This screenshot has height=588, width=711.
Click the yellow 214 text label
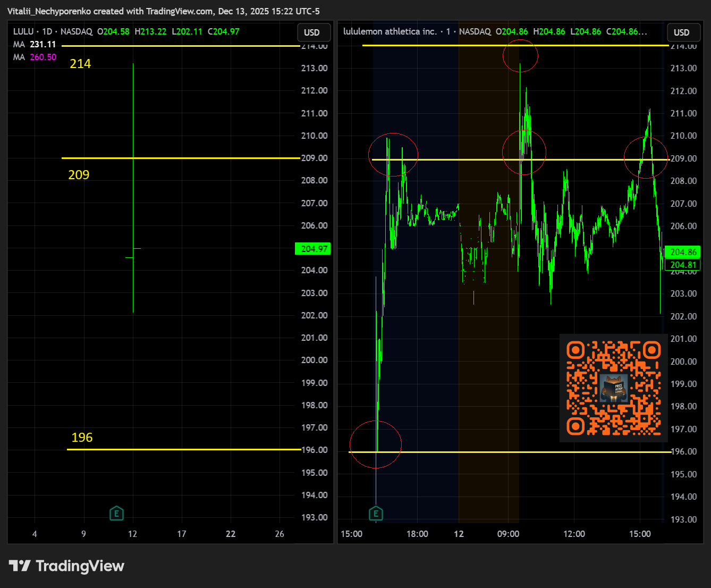80,64
